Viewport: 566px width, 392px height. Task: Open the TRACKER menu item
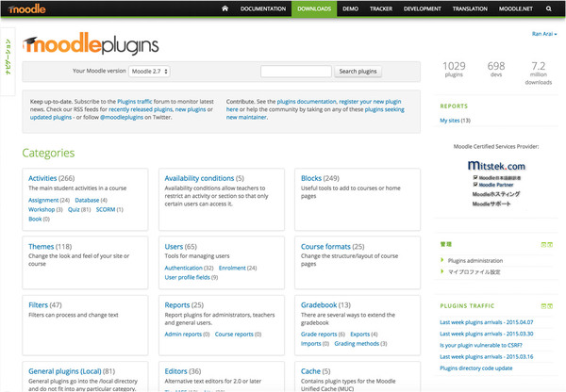click(x=381, y=8)
